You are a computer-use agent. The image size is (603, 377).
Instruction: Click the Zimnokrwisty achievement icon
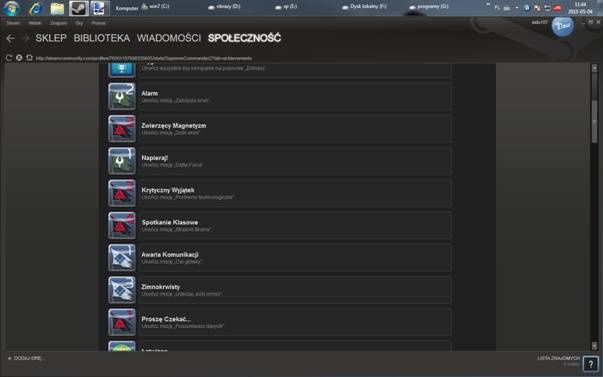pyautogui.click(x=122, y=290)
